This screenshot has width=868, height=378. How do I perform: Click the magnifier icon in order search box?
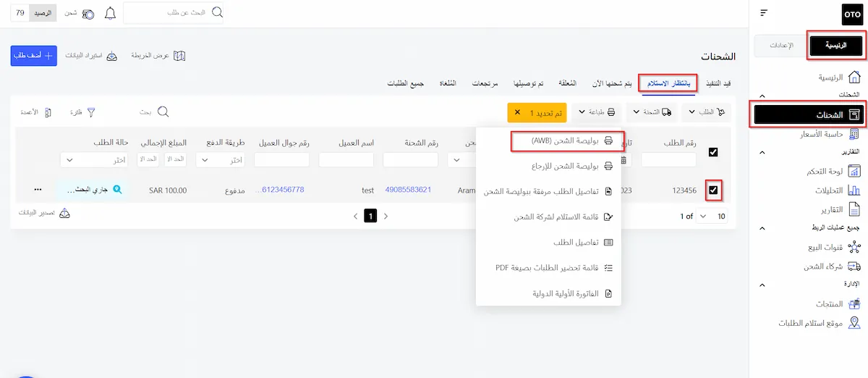point(217,12)
